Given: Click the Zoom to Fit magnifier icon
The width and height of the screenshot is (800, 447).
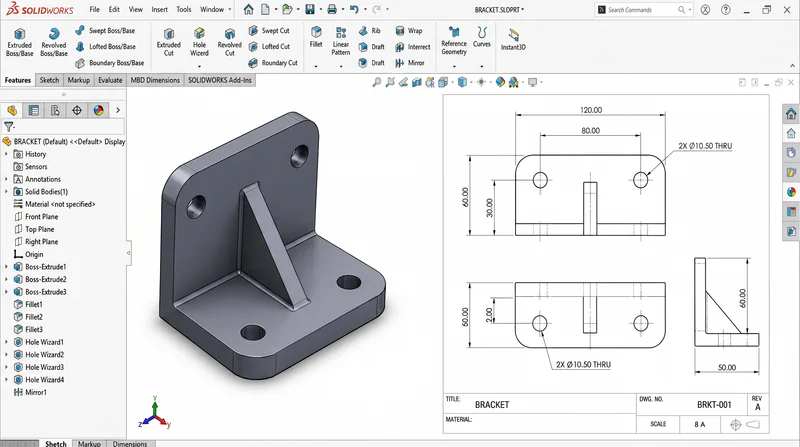Looking at the screenshot, I should pyautogui.click(x=377, y=82).
